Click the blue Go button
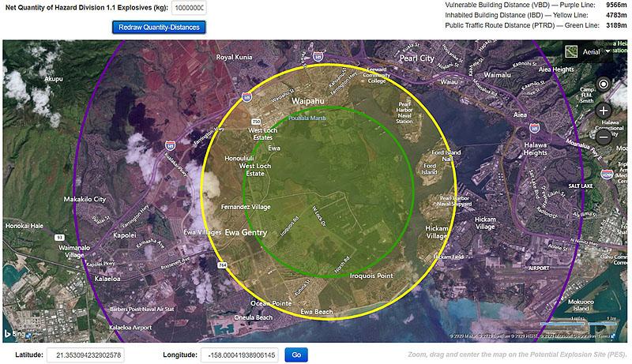 pyautogui.click(x=296, y=355)
